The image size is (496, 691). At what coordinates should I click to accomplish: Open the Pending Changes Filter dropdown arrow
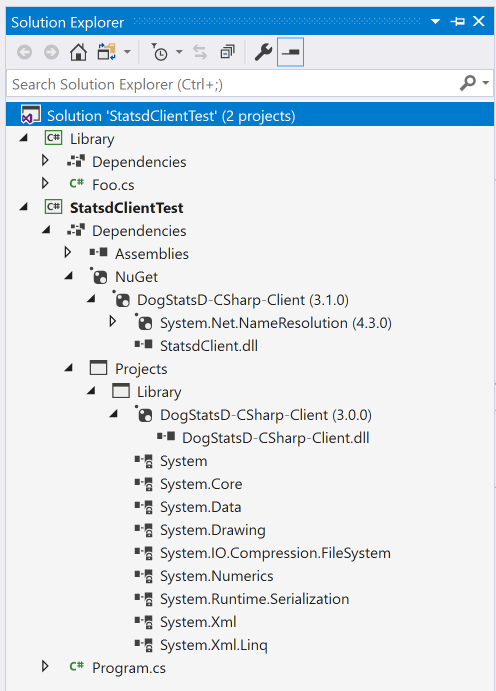point(179,52)
